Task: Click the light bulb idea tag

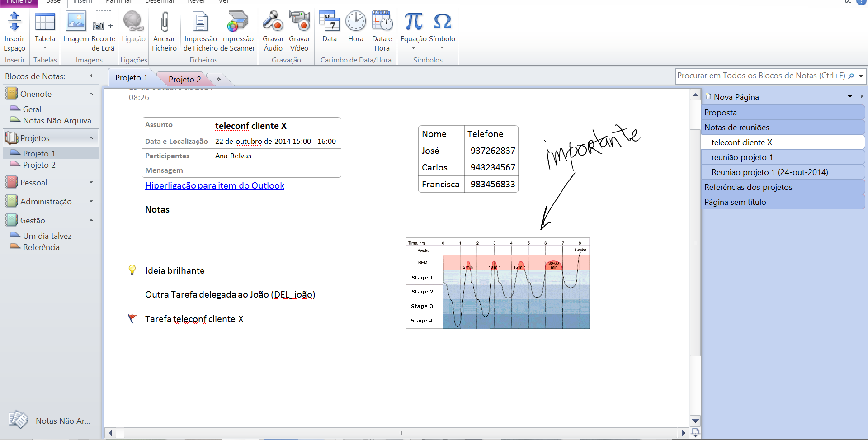Action: coord(132,270)
